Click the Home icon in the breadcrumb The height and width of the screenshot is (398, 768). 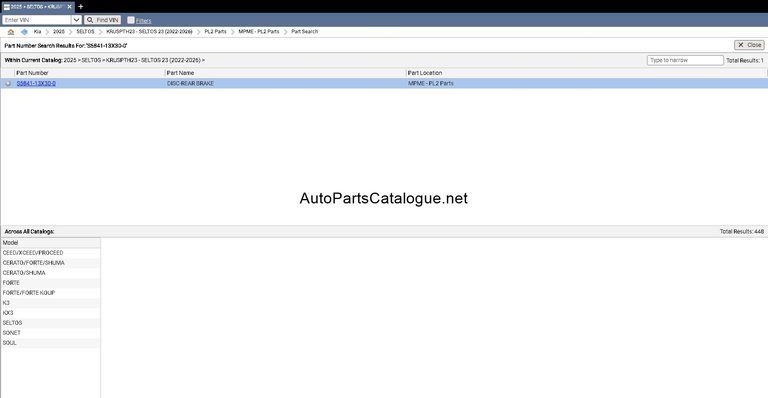tap(11, 32)
